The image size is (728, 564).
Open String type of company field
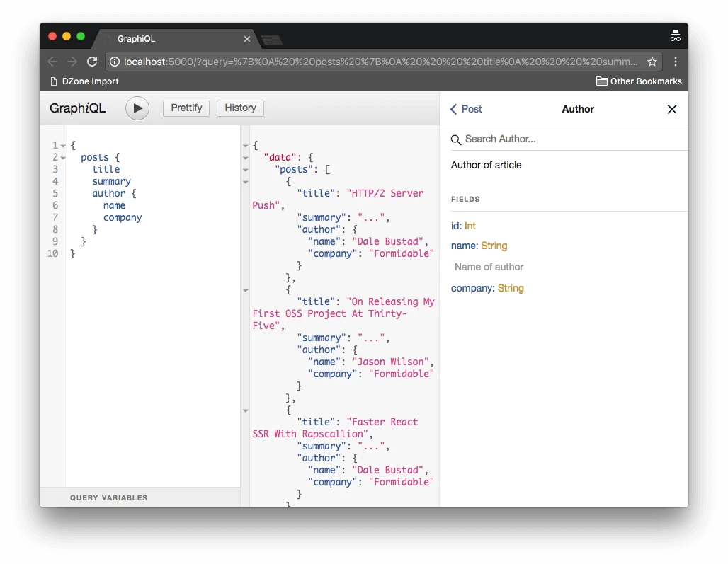click(511, 289)
